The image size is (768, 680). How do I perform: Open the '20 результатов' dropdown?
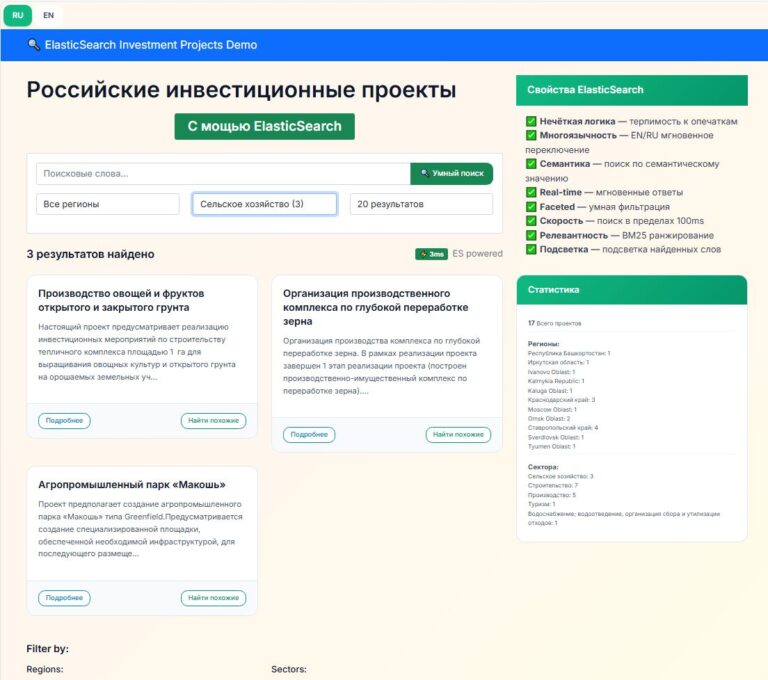pyautogui.click(x=421, y=204)
